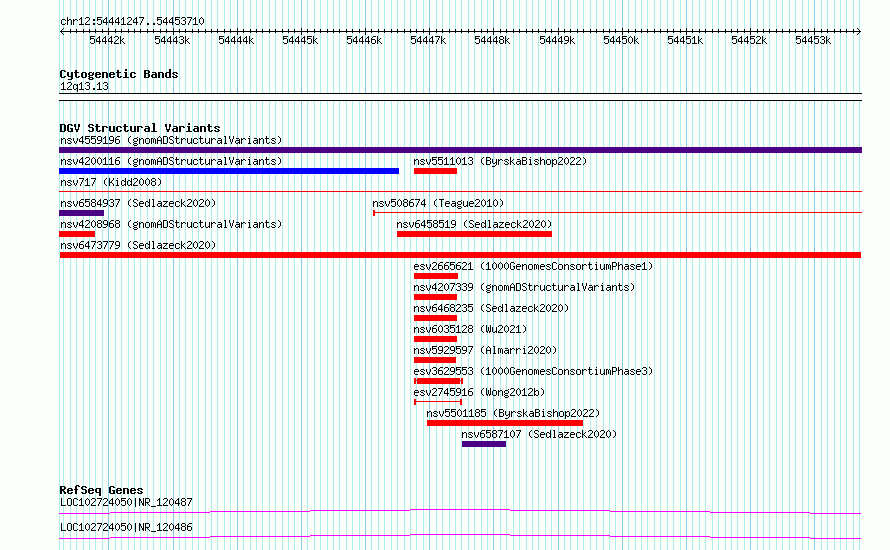Click the nsv717 Kidd2008 variant label
The height and width of the screenshot is (550, 890).
[x=111, y=182]
